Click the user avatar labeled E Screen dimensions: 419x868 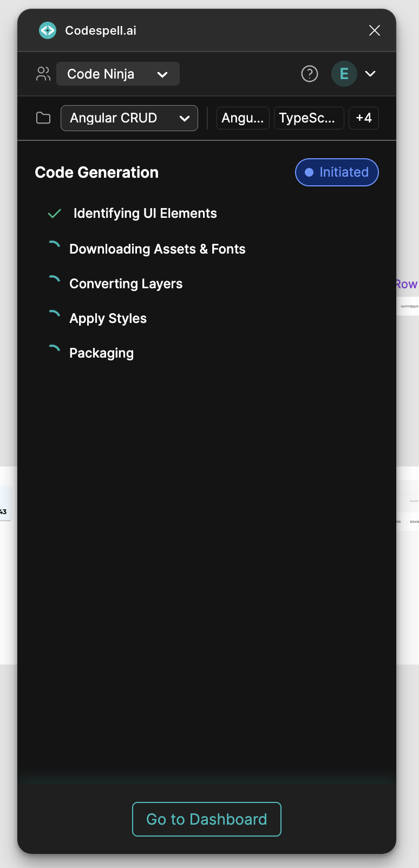point(344,74)
